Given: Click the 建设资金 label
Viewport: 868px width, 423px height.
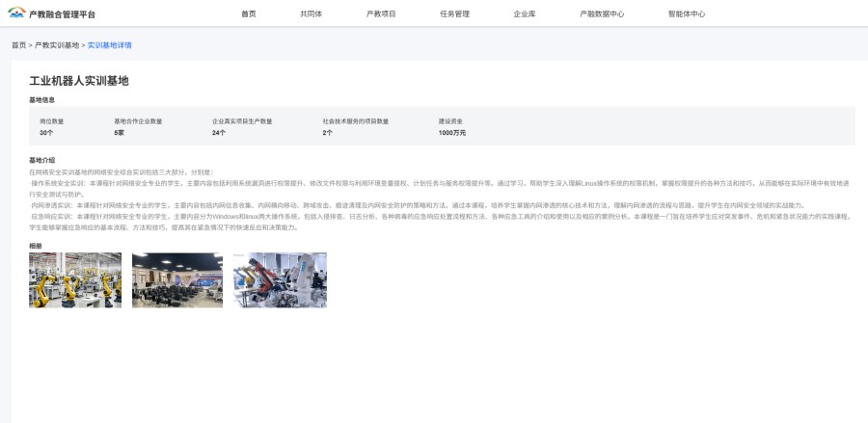Looking at the screenshot, I should (x=450, y=121).
